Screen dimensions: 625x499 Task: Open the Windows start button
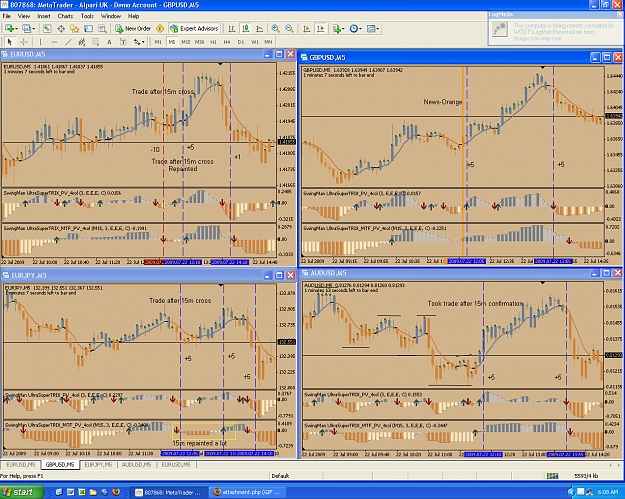point(22,492)
